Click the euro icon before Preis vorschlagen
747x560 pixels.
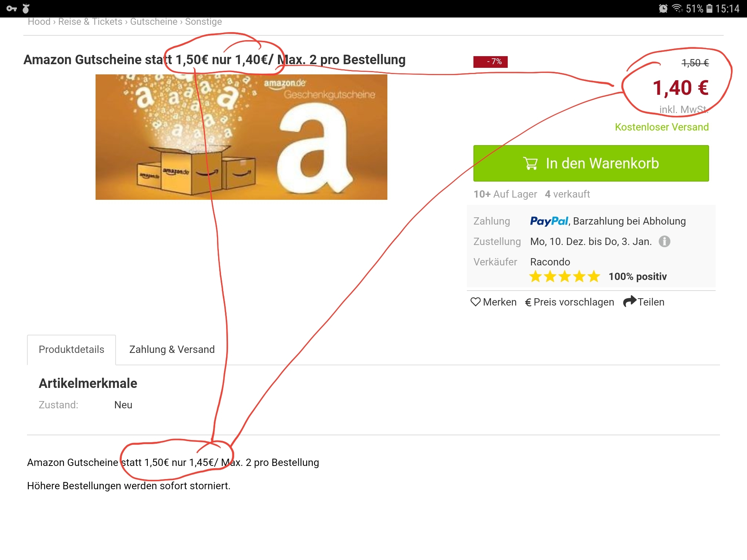tap(528, 303)
